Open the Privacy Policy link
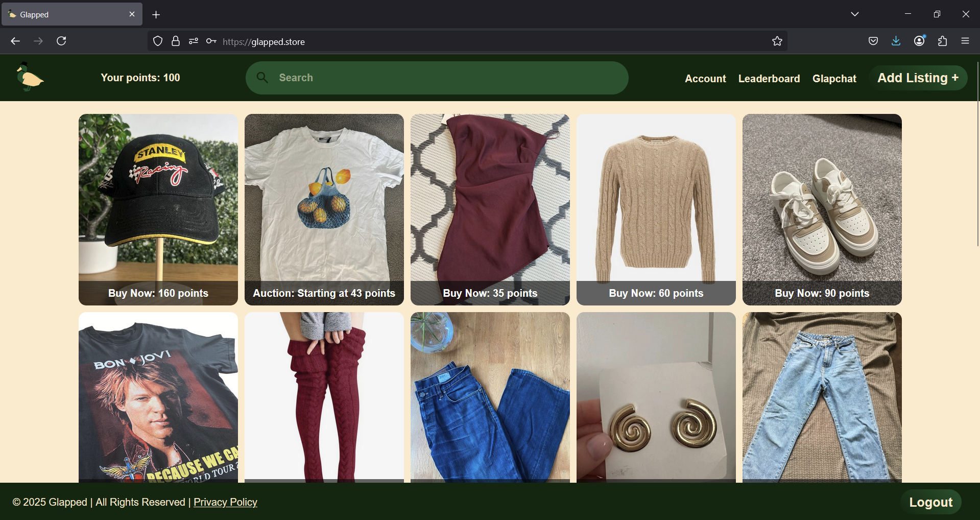Screen dimensions: 980x520 (x=225, y=502)
